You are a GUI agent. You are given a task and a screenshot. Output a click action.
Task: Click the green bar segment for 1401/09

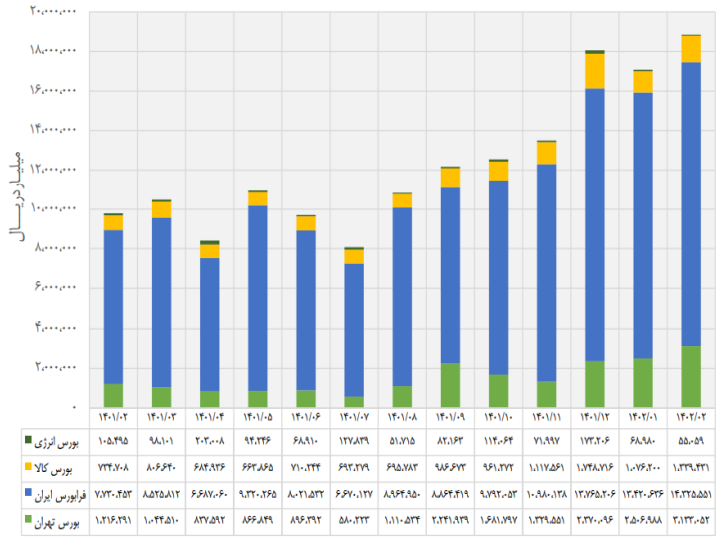[x=450, y=385]
